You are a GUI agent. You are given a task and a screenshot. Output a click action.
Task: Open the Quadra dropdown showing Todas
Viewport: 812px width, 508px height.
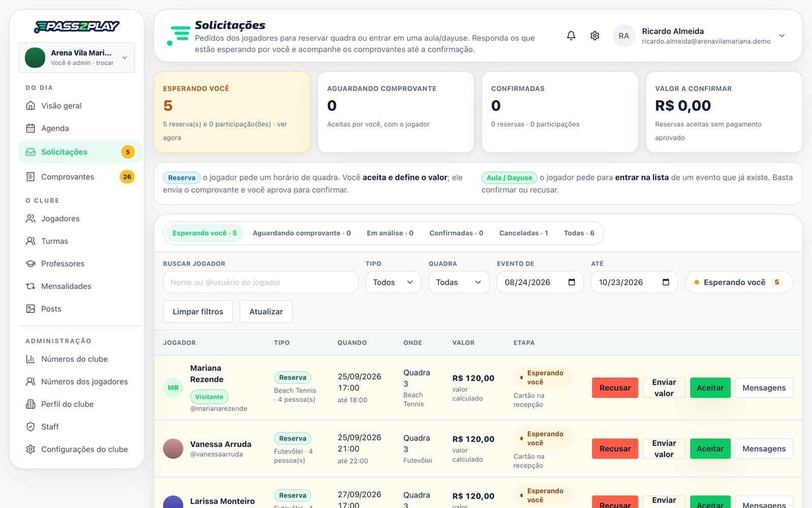459,282
